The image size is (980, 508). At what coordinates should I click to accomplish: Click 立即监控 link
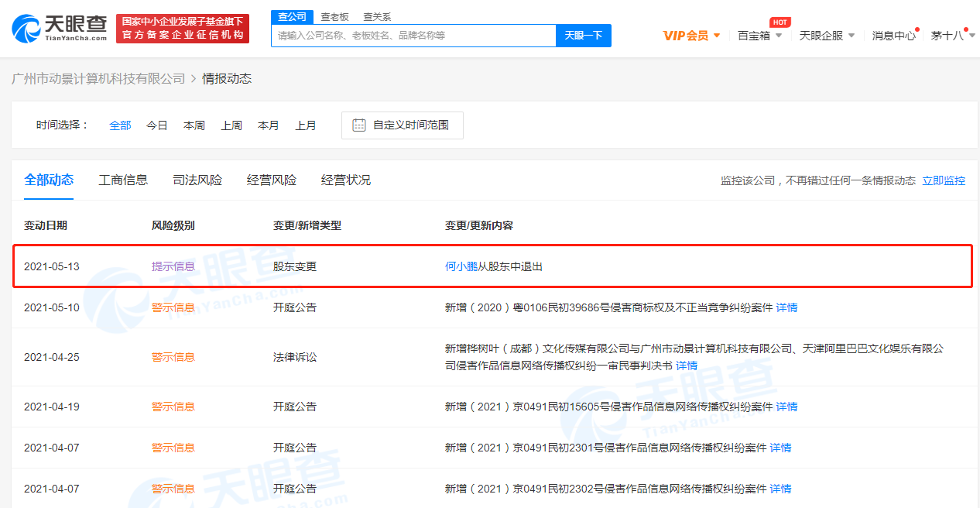(x=944, y=180)
